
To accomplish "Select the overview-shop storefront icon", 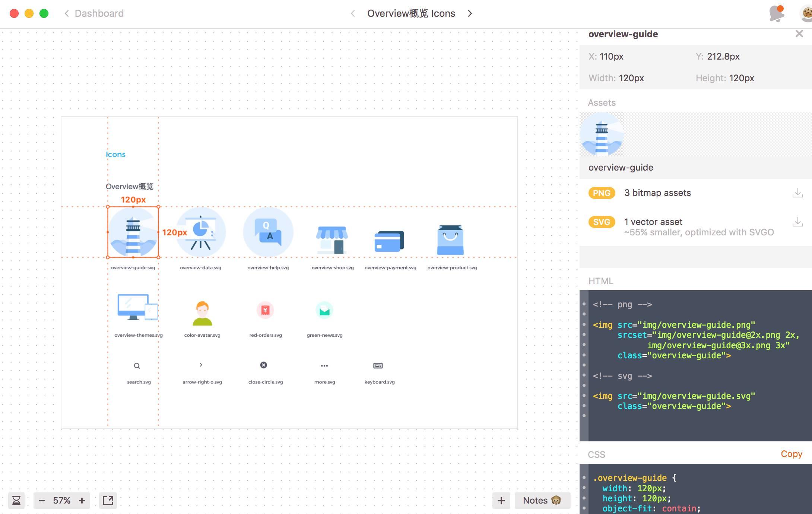I will [332, 240].
